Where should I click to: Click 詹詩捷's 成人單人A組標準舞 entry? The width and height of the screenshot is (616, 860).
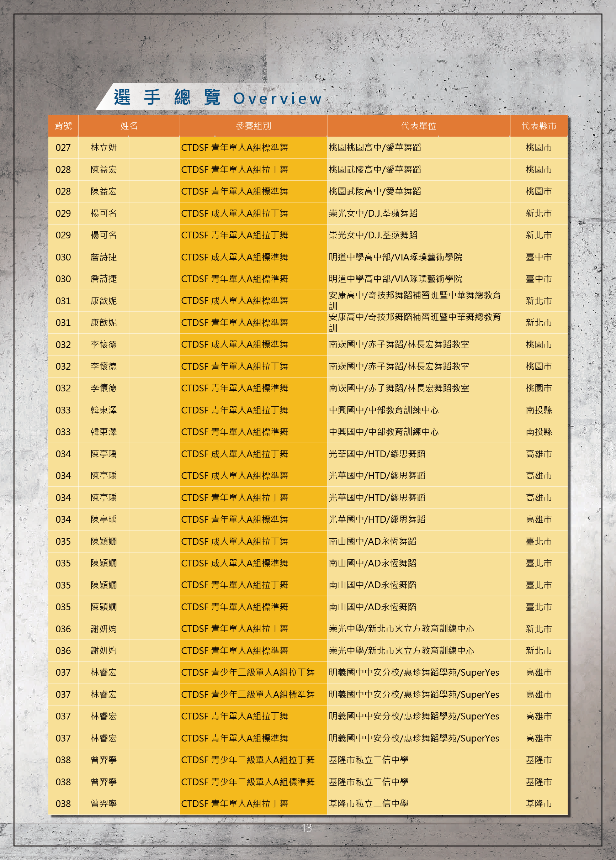click(253, 257)
